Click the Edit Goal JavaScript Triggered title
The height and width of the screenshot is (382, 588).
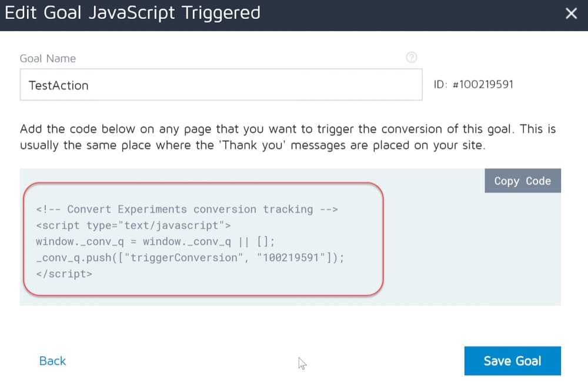(x=132, y=13)
